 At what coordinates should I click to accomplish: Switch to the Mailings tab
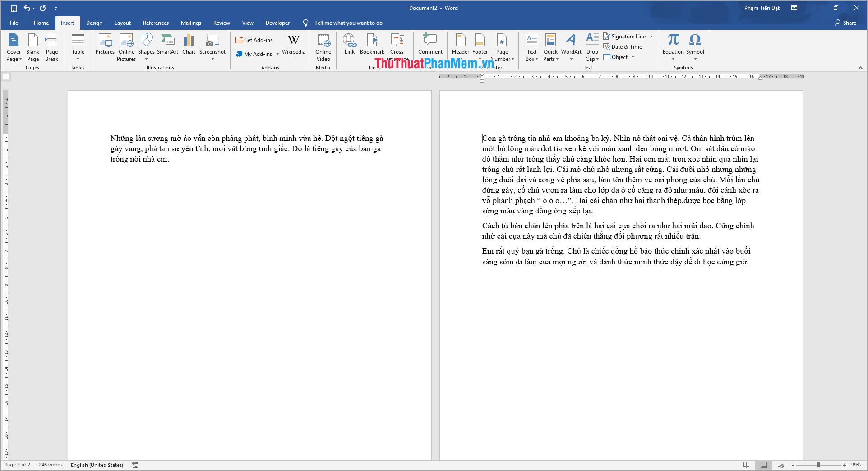pyautogui.click(x=191, y=23)
